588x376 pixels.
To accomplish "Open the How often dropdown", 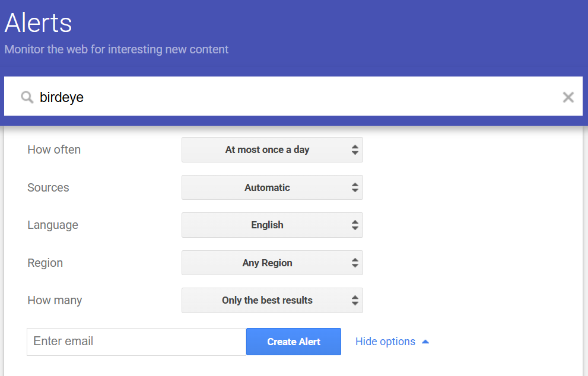I will [272, 149].
